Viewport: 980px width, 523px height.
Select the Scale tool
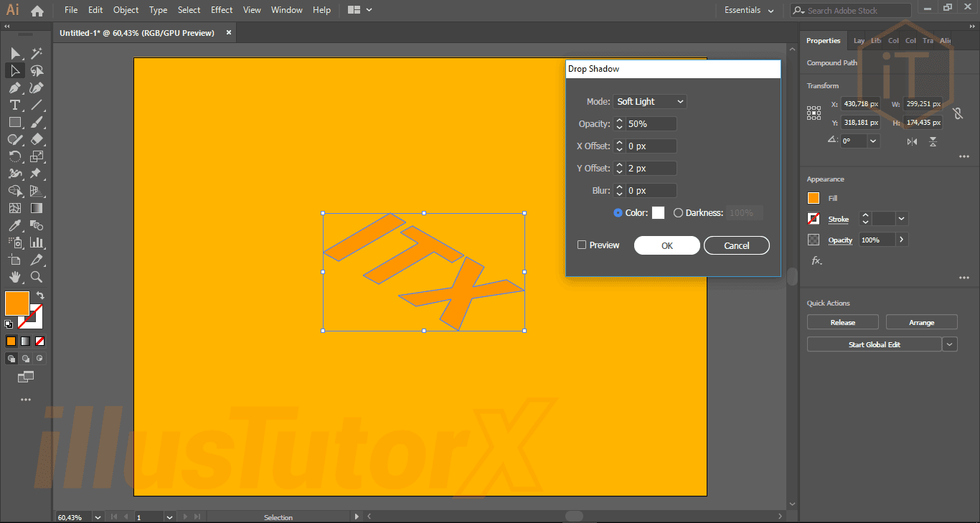(x=37, y=156)
